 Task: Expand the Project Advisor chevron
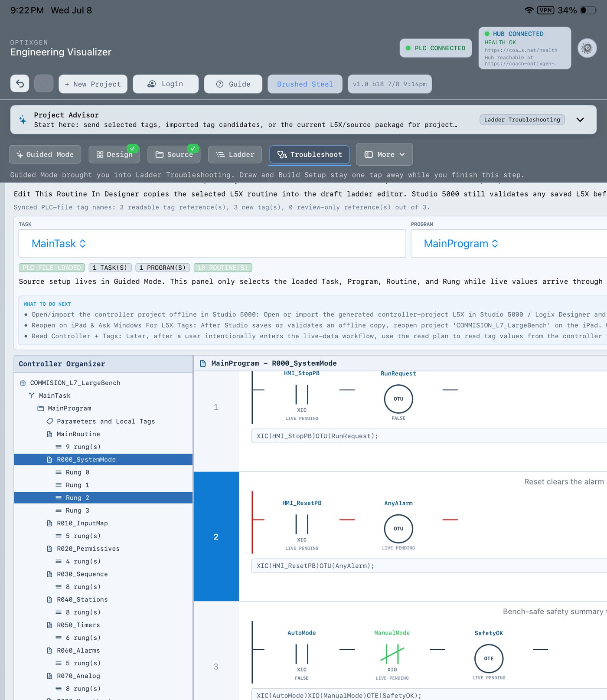pyautogui.click(x=580, y=120)
